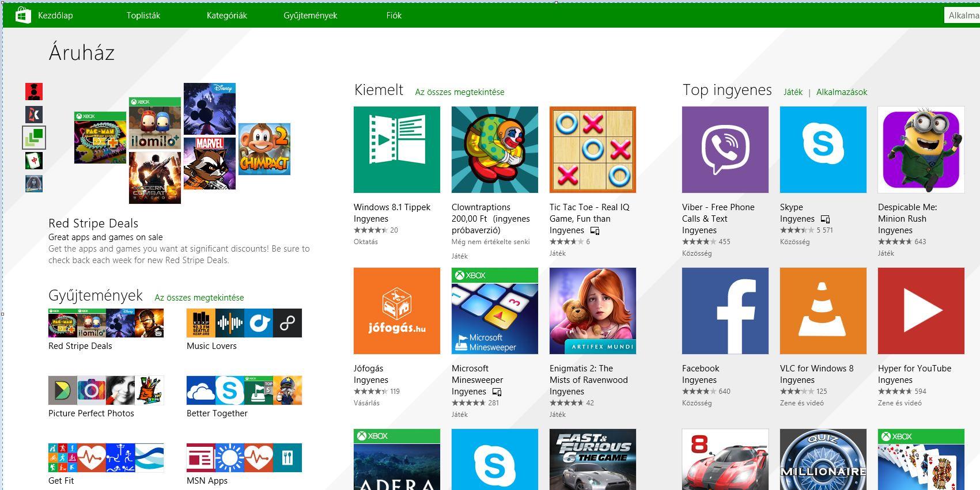The width and height of the screenshot is (980, 490).
Task: Click the 'Great apps and games on sale' text
Action: [105, 237]
